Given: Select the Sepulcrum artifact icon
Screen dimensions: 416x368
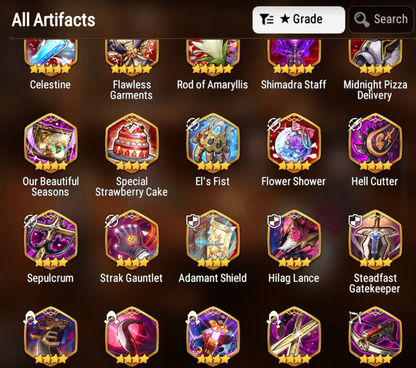Looking at the screenshot, I should [51, 240].
